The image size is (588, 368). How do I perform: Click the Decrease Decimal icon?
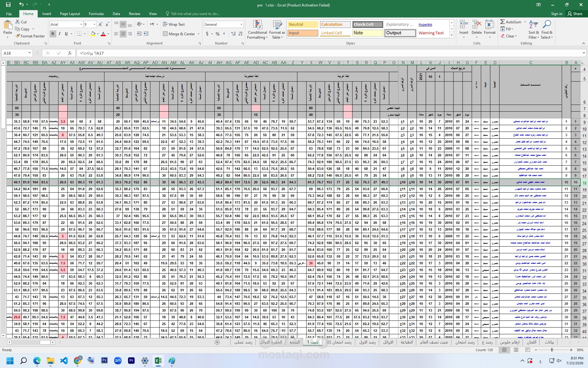pyautogui.click(x=240, y=34)
